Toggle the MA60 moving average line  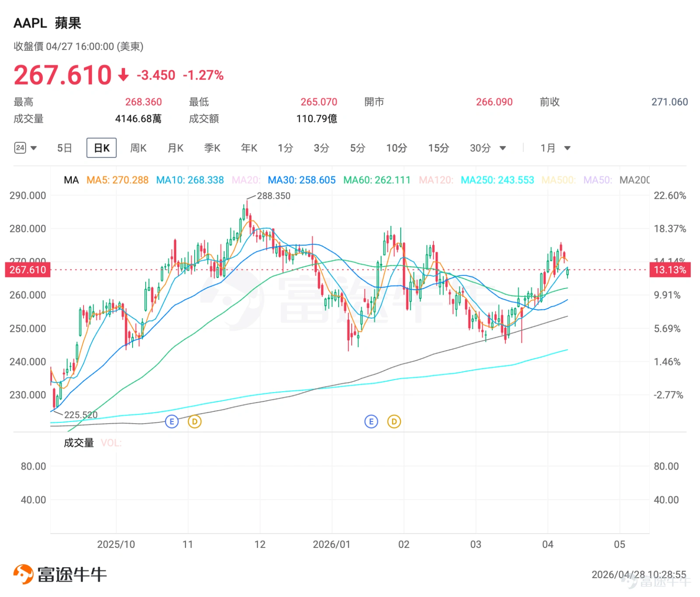click(x=377, y=180)
